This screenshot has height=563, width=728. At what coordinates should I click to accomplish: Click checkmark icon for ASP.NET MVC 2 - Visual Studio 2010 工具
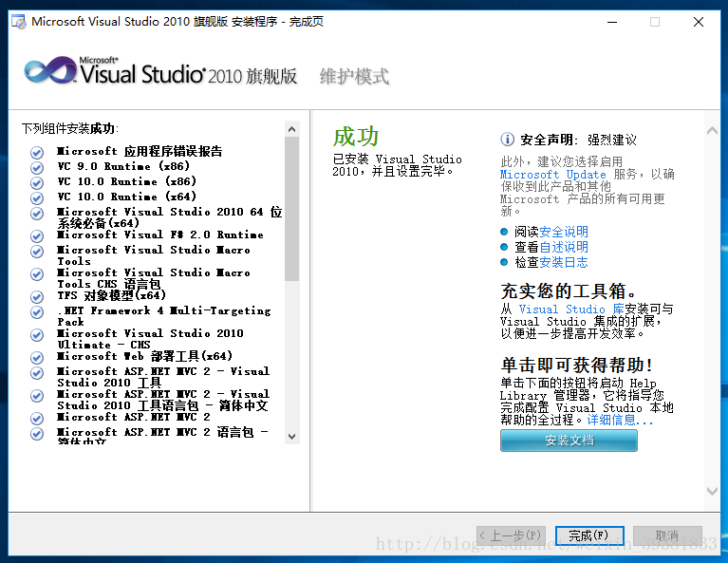37,372
